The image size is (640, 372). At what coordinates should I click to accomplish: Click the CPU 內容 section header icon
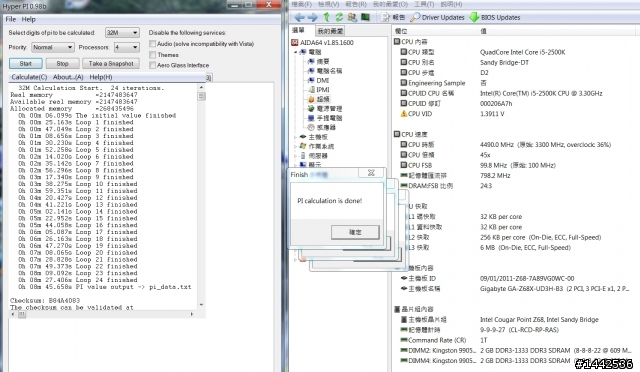coord(397,42)
